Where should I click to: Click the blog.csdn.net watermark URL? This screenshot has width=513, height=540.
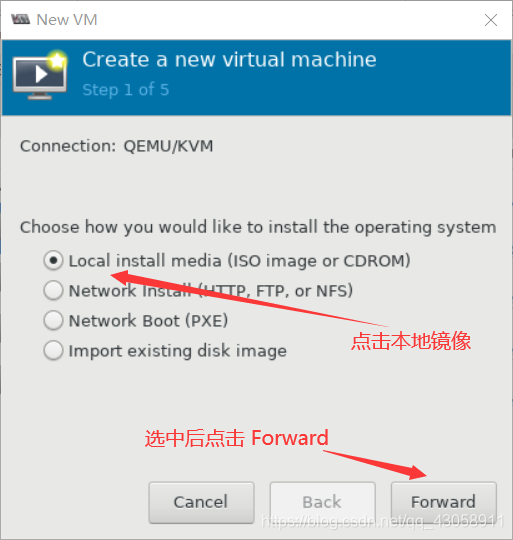(383, 521)
